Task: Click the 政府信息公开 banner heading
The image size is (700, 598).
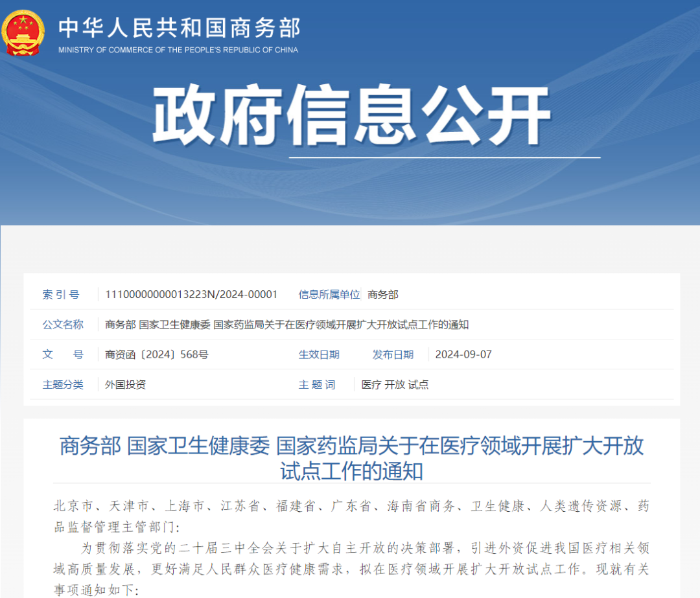Action: [351, 117]
